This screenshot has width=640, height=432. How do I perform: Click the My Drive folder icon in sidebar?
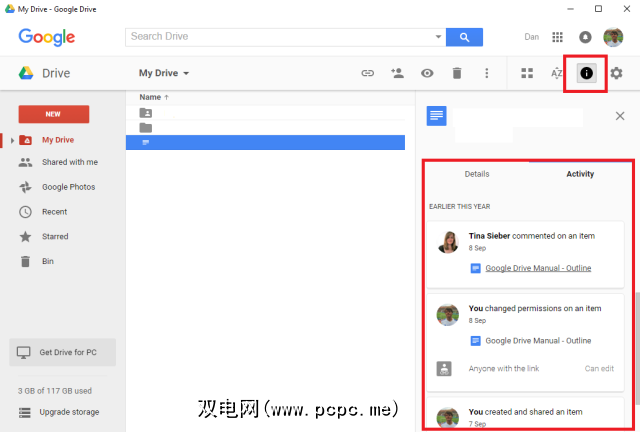(x=26, y=140)
